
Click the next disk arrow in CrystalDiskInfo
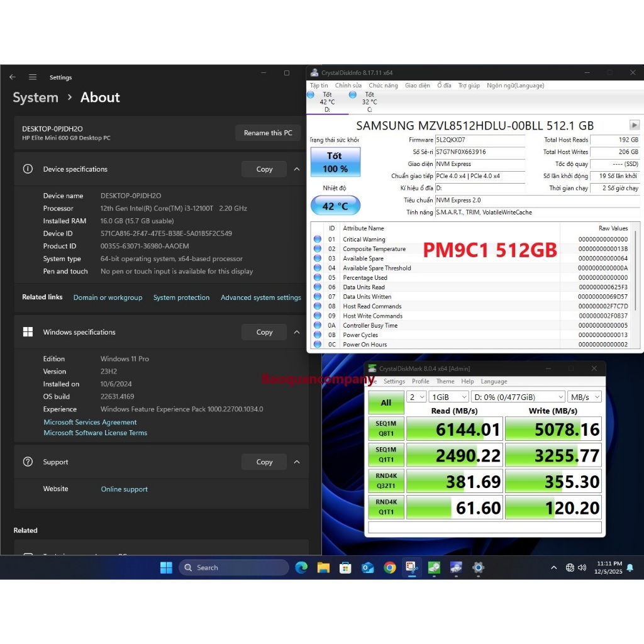[634, 125]
